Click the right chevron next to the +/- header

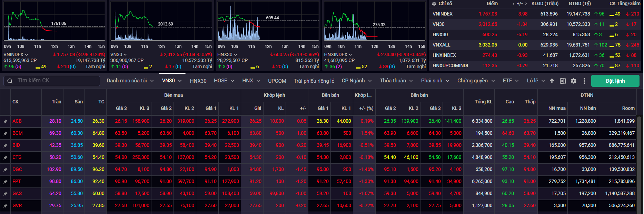[x=526, y=4]
